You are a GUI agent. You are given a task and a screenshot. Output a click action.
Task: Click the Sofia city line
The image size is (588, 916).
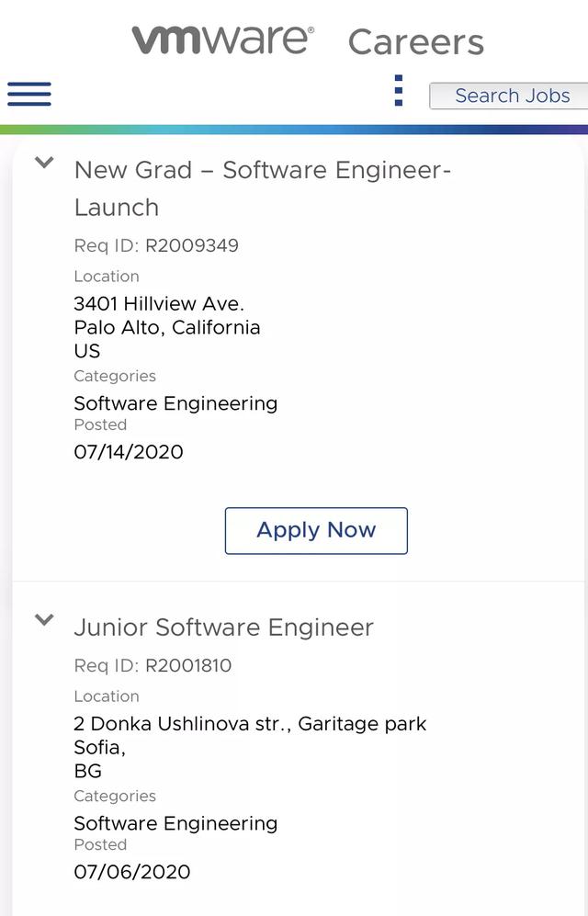(99, 747)
